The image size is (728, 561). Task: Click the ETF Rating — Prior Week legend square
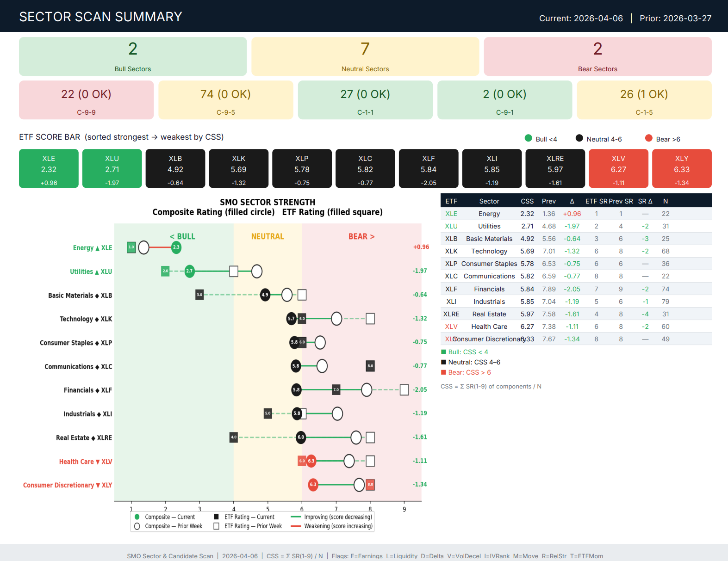216,526
